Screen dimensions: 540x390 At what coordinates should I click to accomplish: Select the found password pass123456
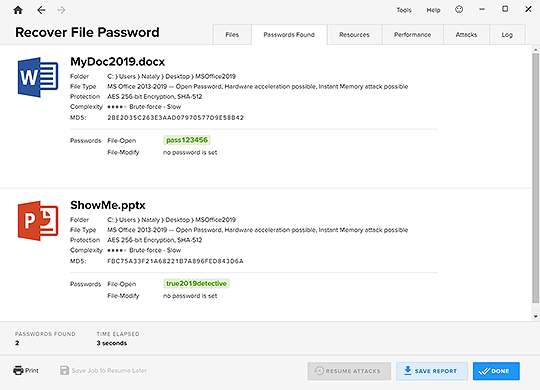[x=187, y=140]
